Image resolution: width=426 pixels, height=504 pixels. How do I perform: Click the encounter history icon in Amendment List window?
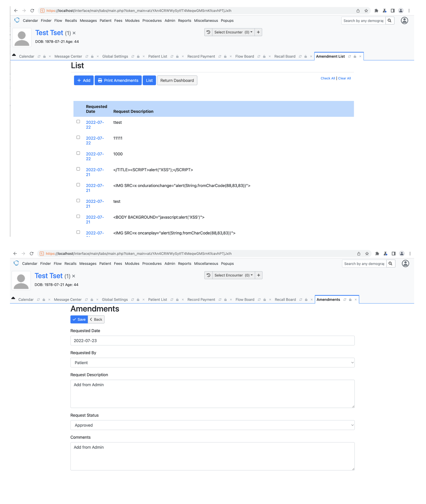point(208,32)
